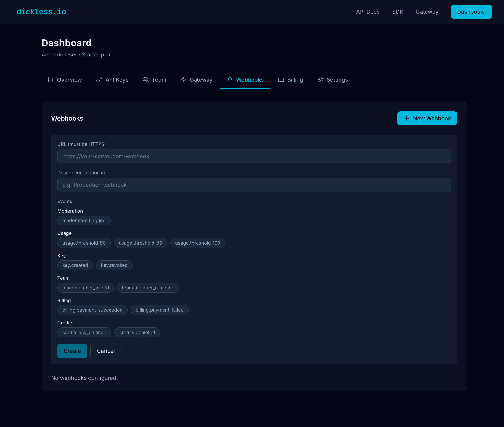The height and width of the screenshot is (427, 504).
Task: Select the SDK menu item
Action: [398, 11]
